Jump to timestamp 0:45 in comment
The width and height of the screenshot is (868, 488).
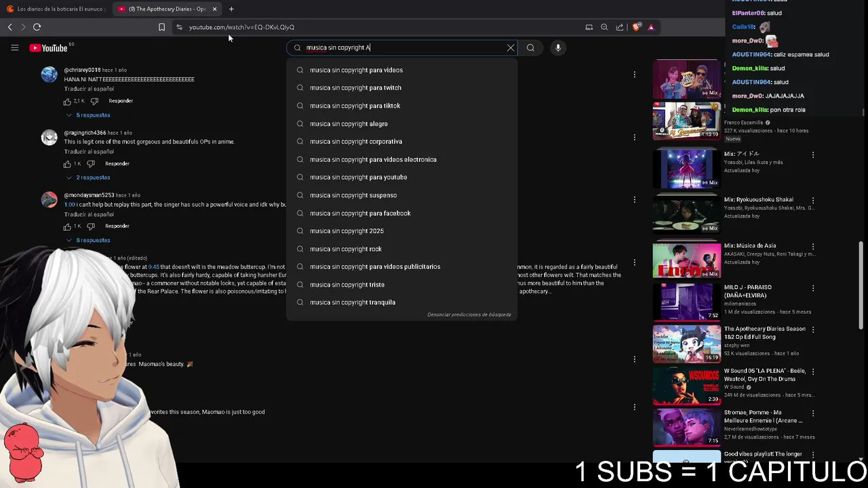153,267
